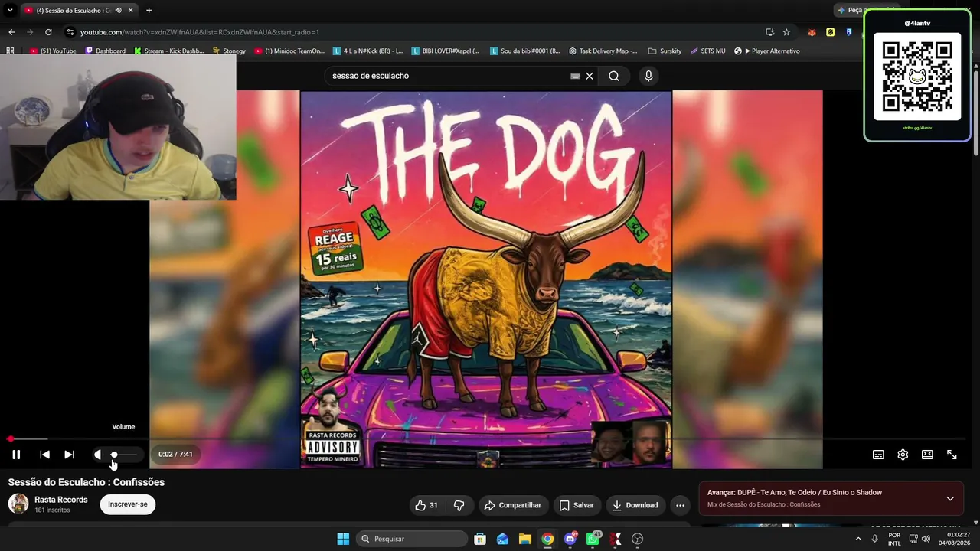This screenshot has width=980, height=551.
Task: Open the on-screen keyboard in search box
Action: click(575, 76)
